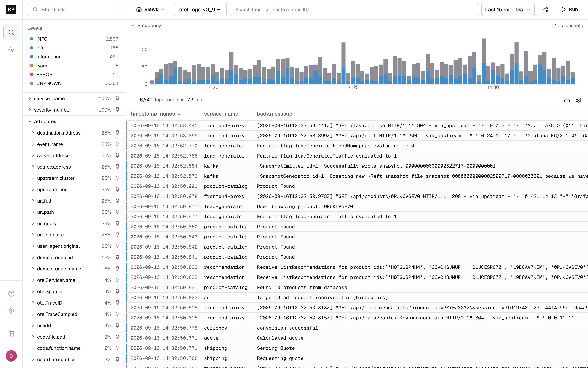Expand the demo.product.name attribute
588x368 pixels.
(33, 269)
